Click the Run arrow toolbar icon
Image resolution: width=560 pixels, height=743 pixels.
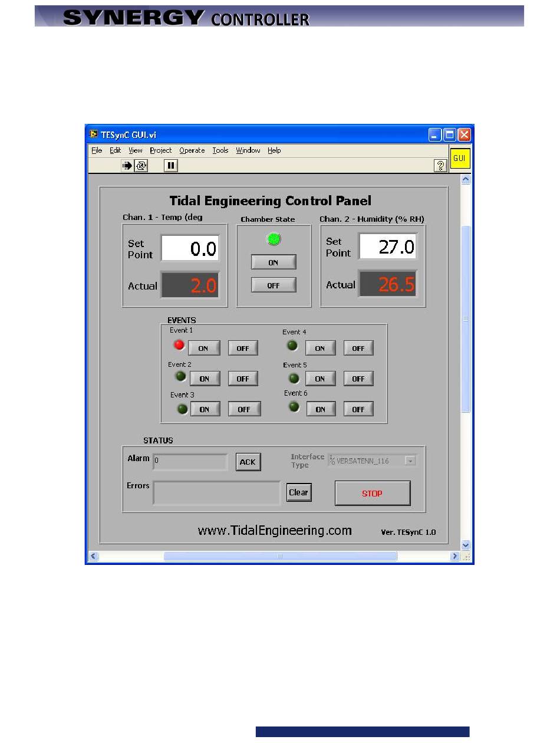coord(127,166)
